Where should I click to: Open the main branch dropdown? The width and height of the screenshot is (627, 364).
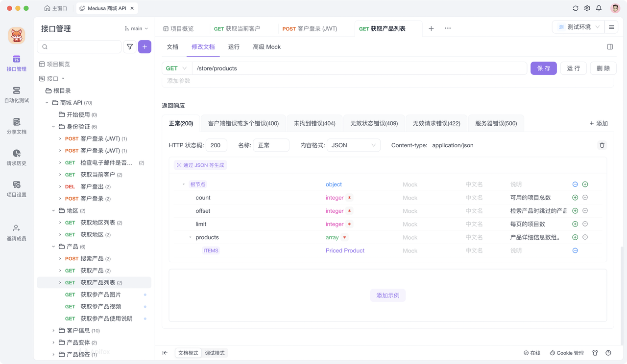136,28
